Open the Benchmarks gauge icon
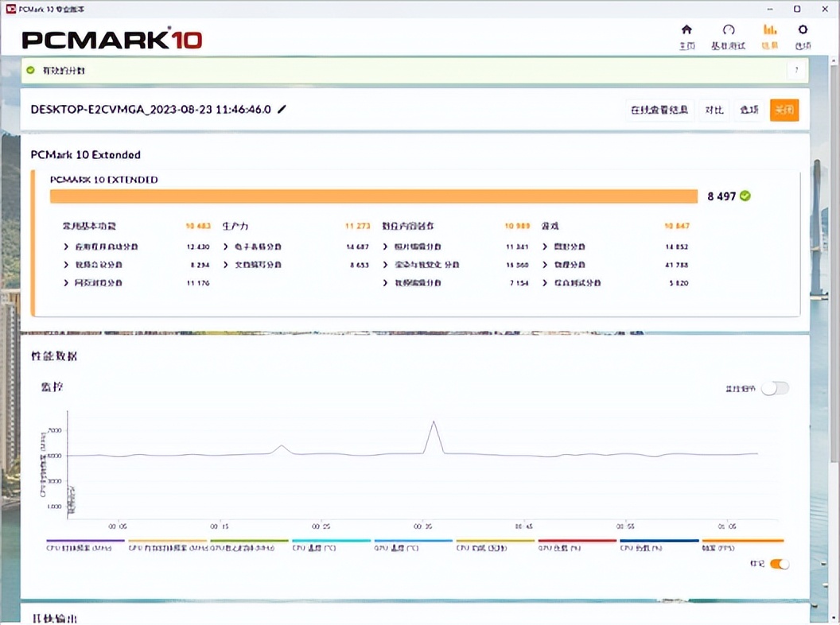The width and height of the screenshot is (840, 625). 728,31
